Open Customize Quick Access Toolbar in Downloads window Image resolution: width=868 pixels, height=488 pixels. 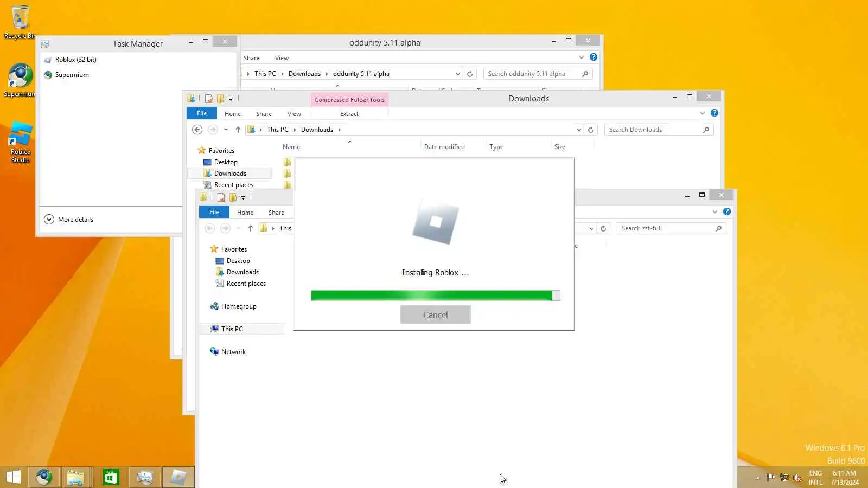[231, 99]
